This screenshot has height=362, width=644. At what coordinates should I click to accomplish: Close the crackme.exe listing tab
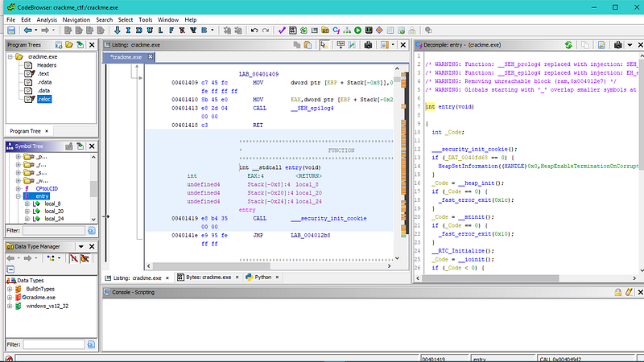pyautogui.click(x=151, y=58)
